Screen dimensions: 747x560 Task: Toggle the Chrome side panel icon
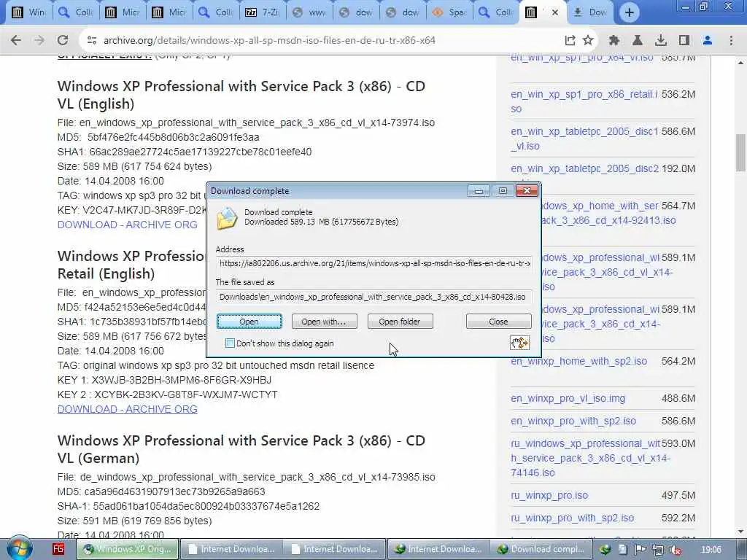point(684,41)
